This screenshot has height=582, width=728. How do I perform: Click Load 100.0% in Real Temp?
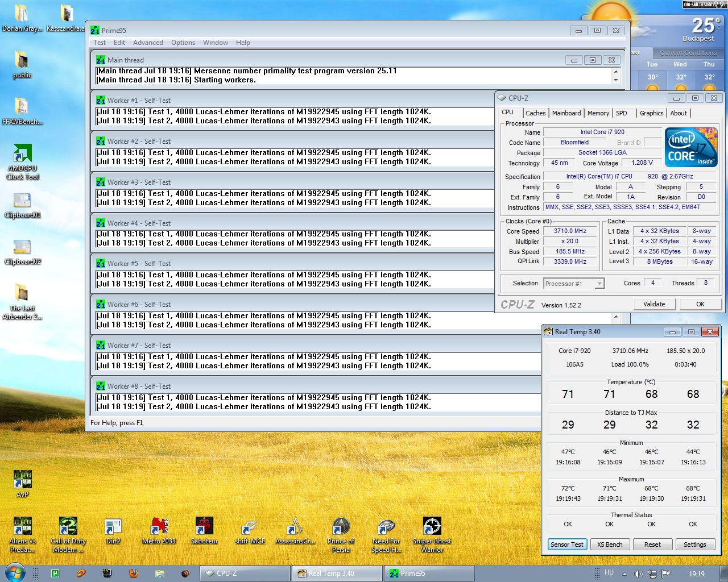(630, 364)
